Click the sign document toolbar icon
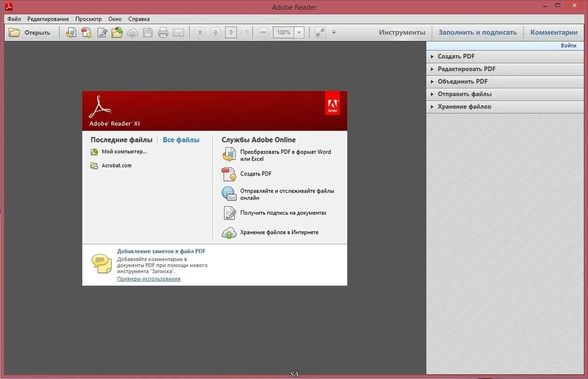 click(x=102, y=33)
